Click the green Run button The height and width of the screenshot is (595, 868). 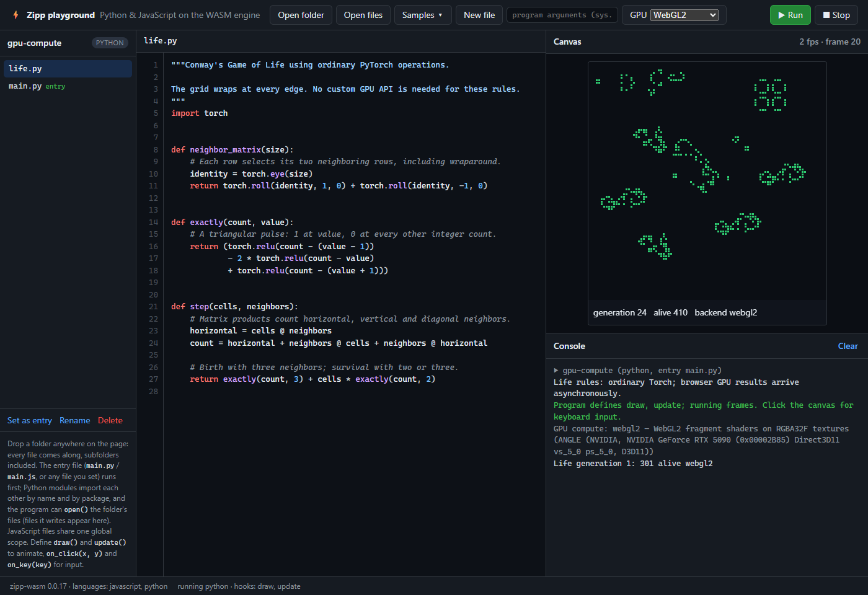pos(790,15)
